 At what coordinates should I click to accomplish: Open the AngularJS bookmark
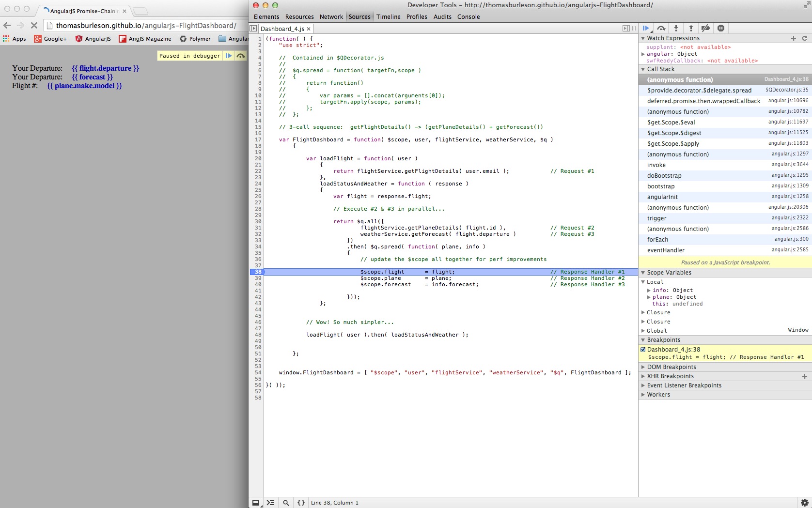click(x=93, y=39)
